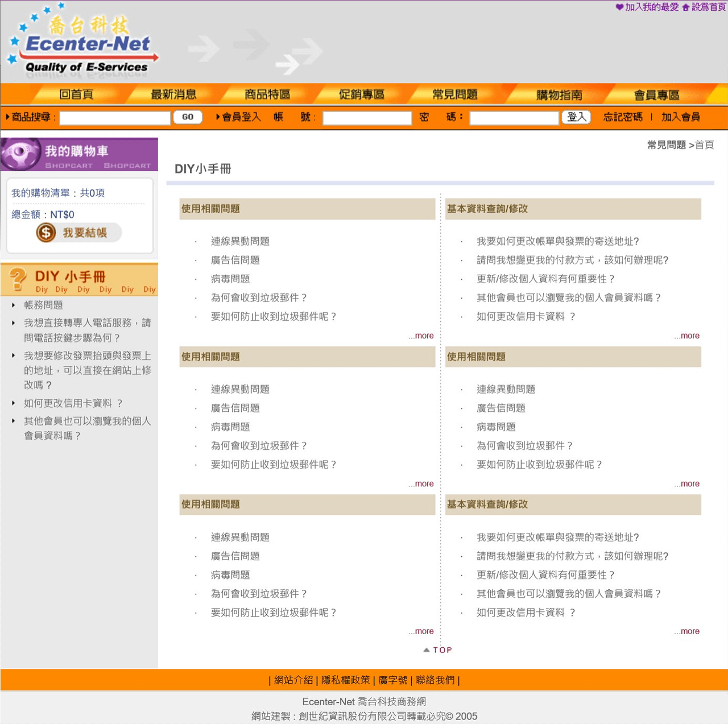Click footer link 隱私權政策
Image resolution: width=728 pixels, height=724 pixels.
345,680
